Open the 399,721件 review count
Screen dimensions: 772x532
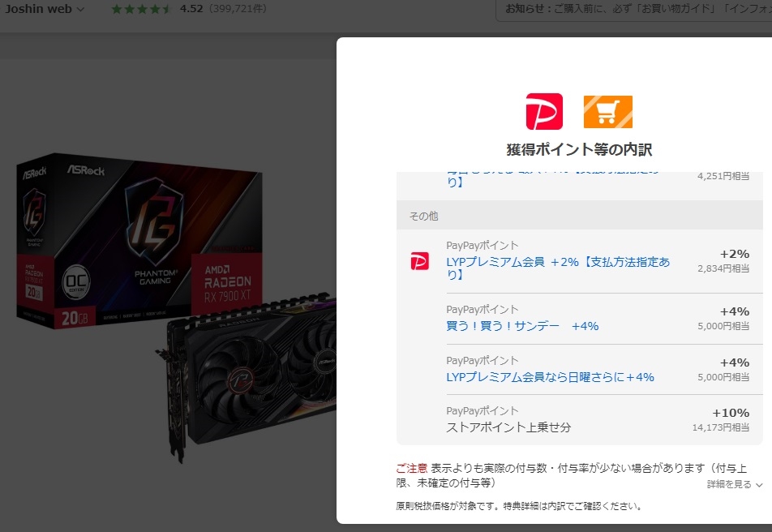(x=238, y=9)
